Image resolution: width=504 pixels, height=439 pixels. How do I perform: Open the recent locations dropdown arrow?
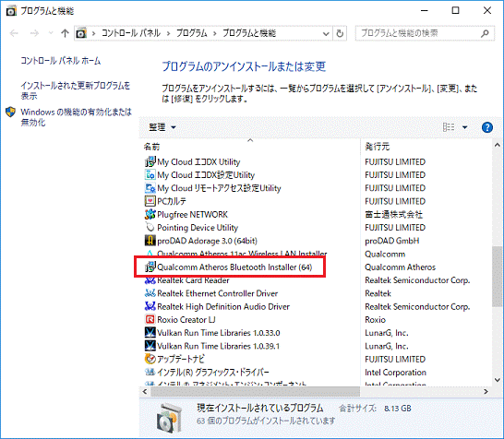[51, 33]
